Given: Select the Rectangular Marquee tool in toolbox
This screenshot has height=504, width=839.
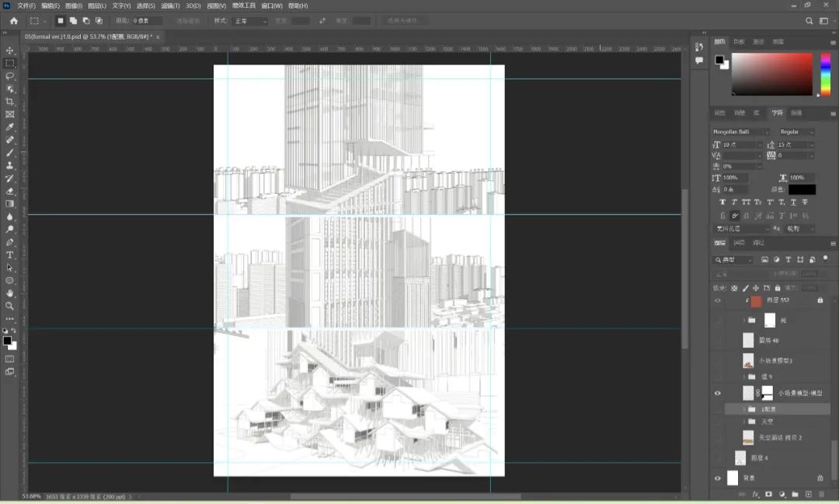Looking at the screenshot, I should point(9,63).
